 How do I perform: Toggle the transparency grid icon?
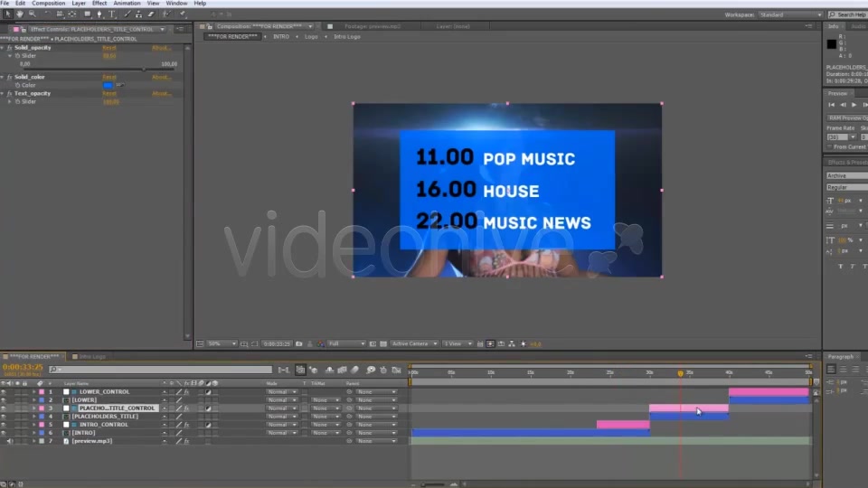pyautogui.click(x=383, y=343)
